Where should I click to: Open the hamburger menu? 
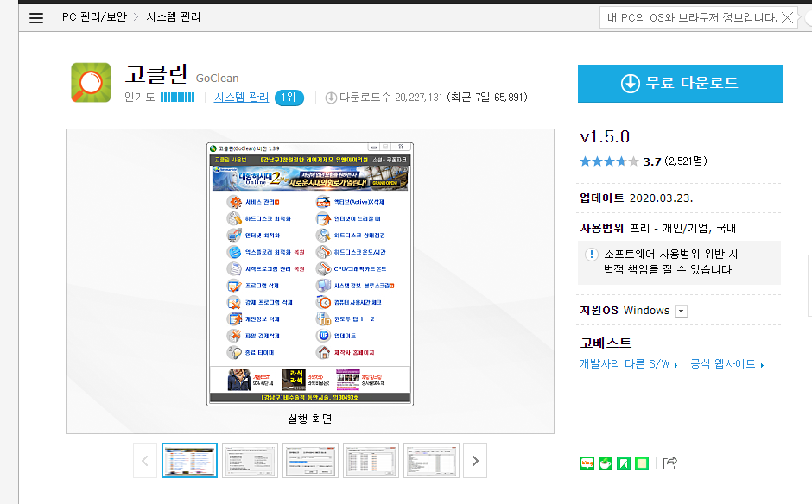36,18
